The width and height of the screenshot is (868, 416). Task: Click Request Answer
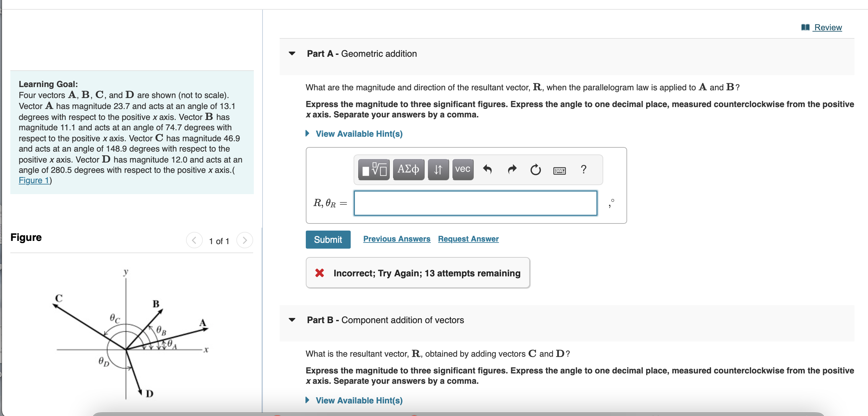(468, 239)
